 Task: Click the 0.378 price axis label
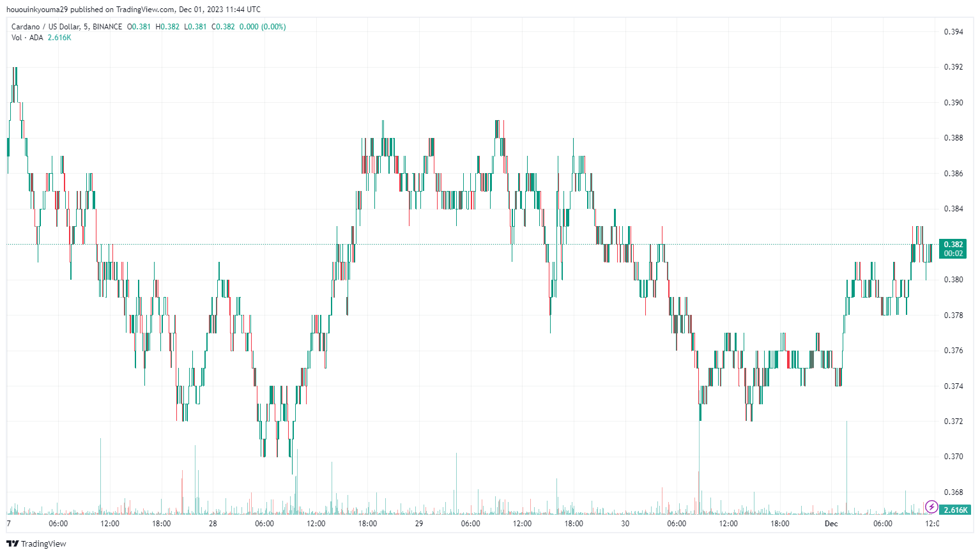point(953,316)
